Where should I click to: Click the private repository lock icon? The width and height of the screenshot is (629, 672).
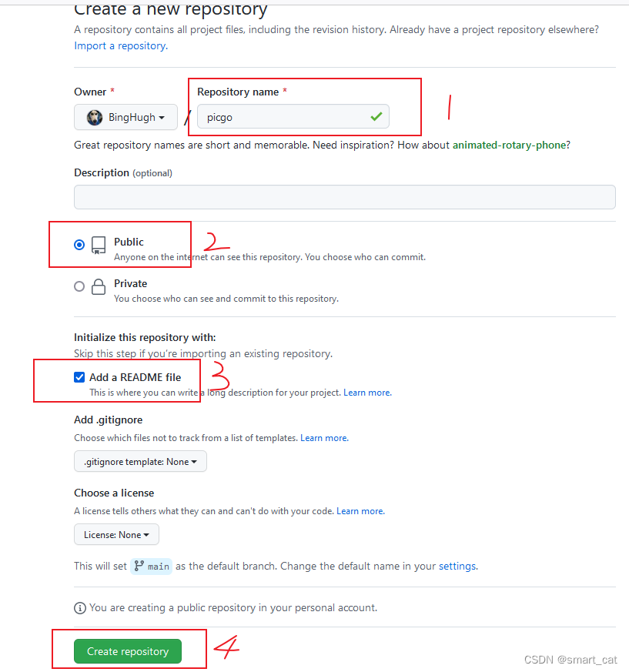pos(99,286)
